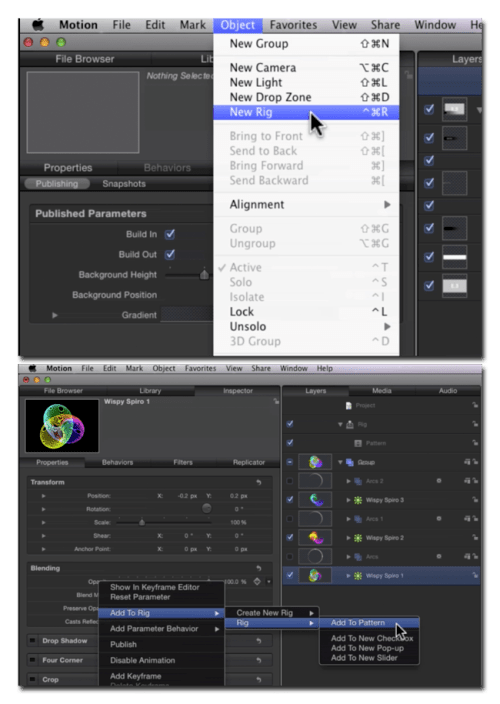Collapse the Group layer disclosure triangle
500x704 pixels.
pyautogui.click(x=341, y=462)
